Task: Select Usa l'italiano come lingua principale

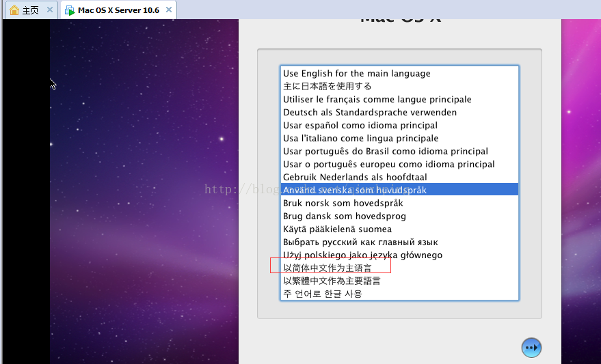Action: (399, 138)
